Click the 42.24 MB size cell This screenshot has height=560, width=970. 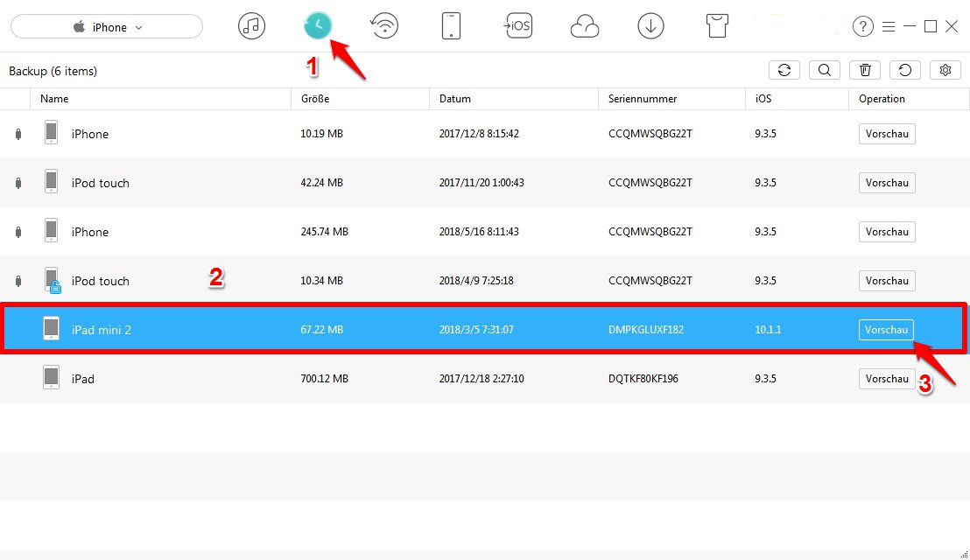tap(321, 182)
